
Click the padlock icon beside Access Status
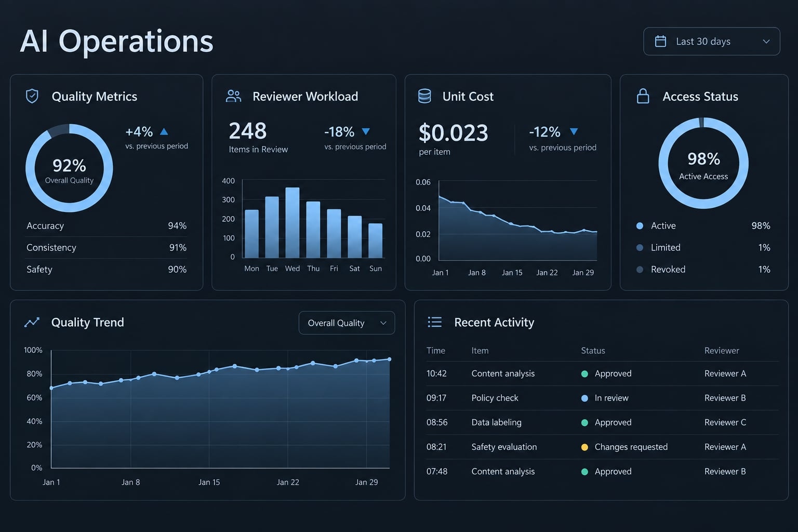[x=643, y=96]
